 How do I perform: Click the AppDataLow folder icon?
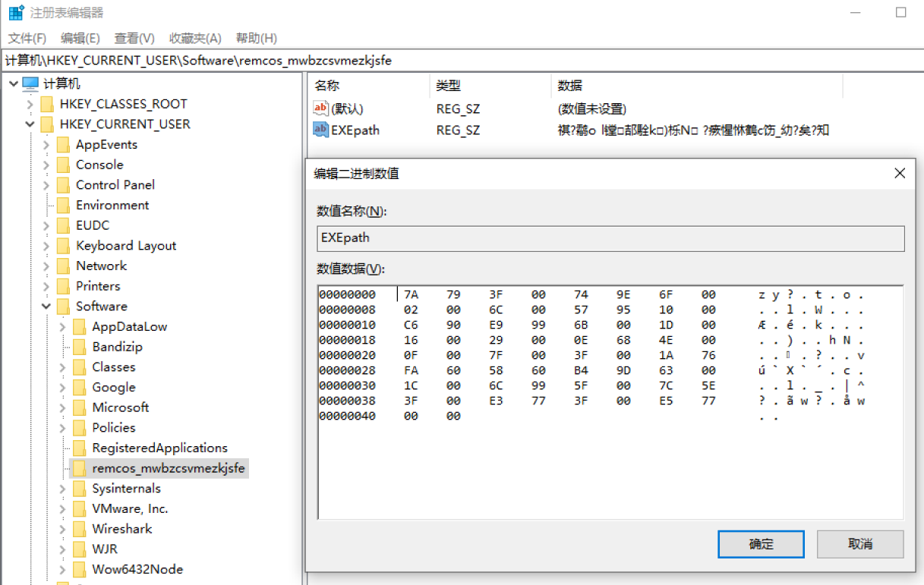click(x=80, y=327)
